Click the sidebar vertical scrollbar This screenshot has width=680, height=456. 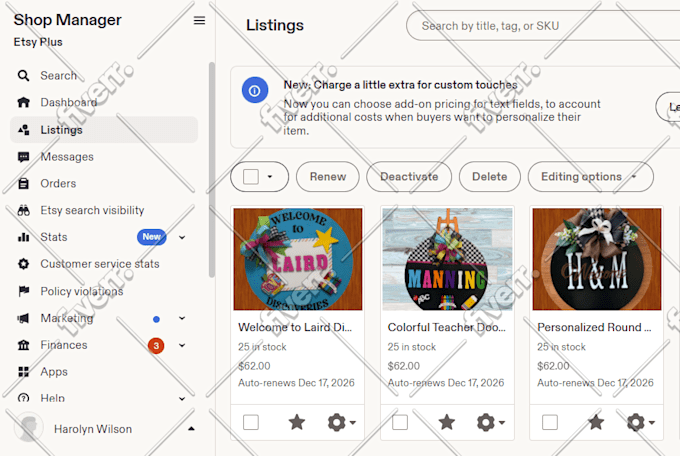click(x=212, y=169)
